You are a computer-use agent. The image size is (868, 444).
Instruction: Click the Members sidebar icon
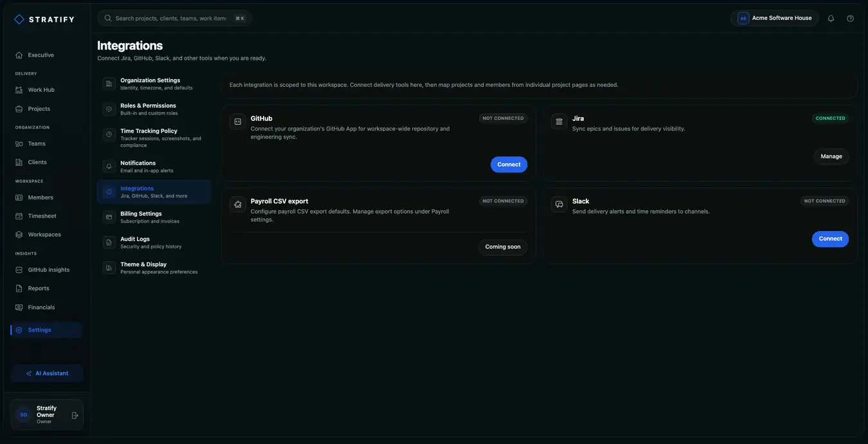[x=19, y=198]
